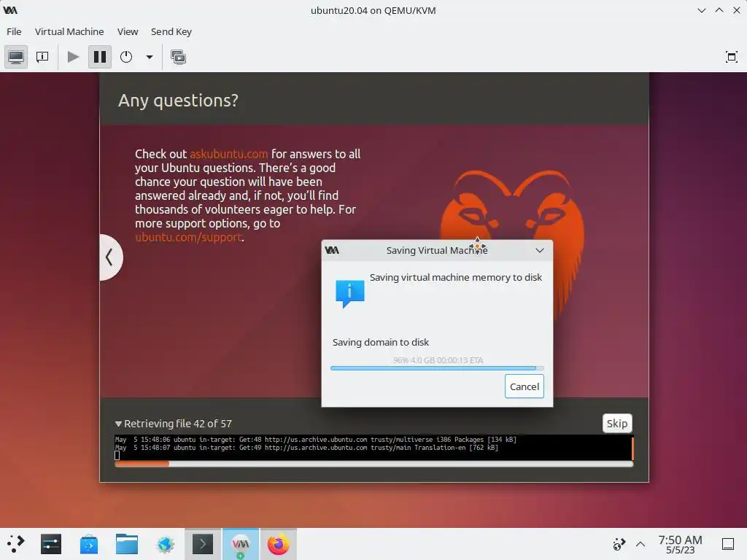Open the View menu

(x=128, y=31)
